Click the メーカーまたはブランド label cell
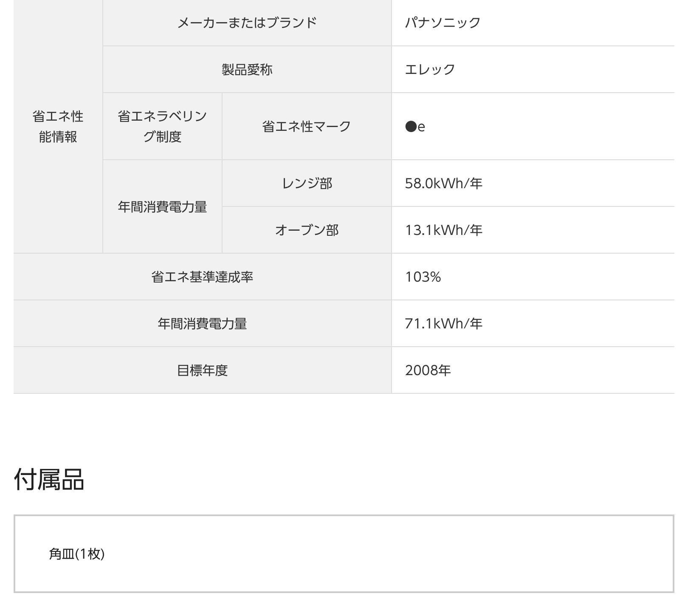Screen dimensions: 688x616 pyautogui.click(x=247, y=23)
